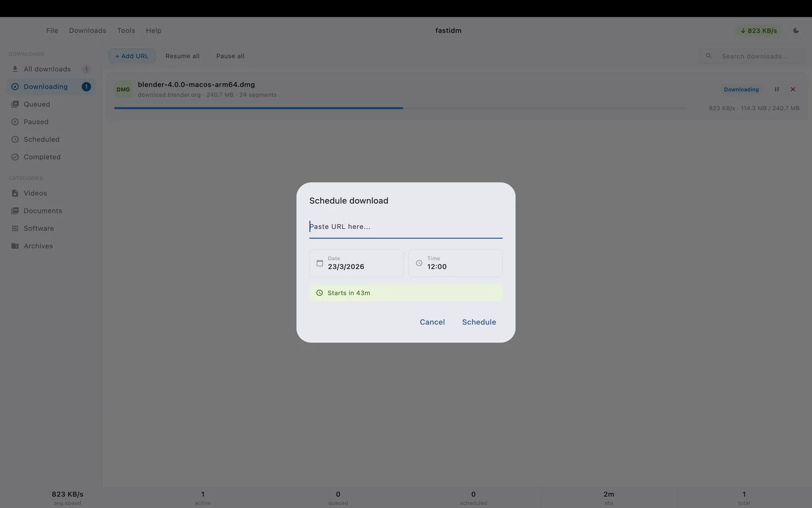Click Resume all button
Image resolution: width=812 pixels, height=508 pixels.
point(182,56)
